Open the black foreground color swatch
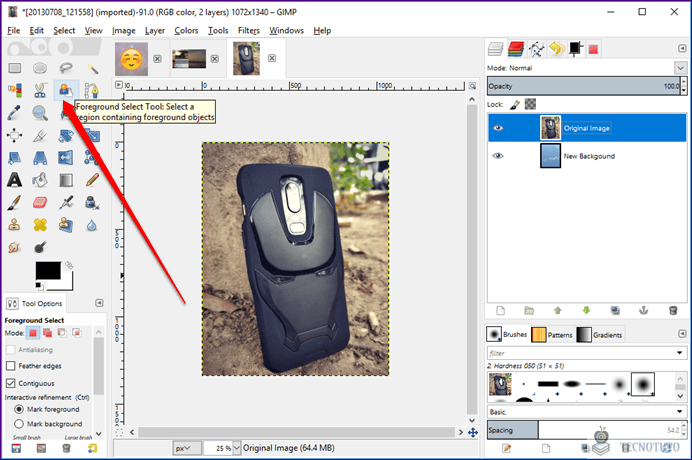Screen dimensions: 692x460 (48, 271)
